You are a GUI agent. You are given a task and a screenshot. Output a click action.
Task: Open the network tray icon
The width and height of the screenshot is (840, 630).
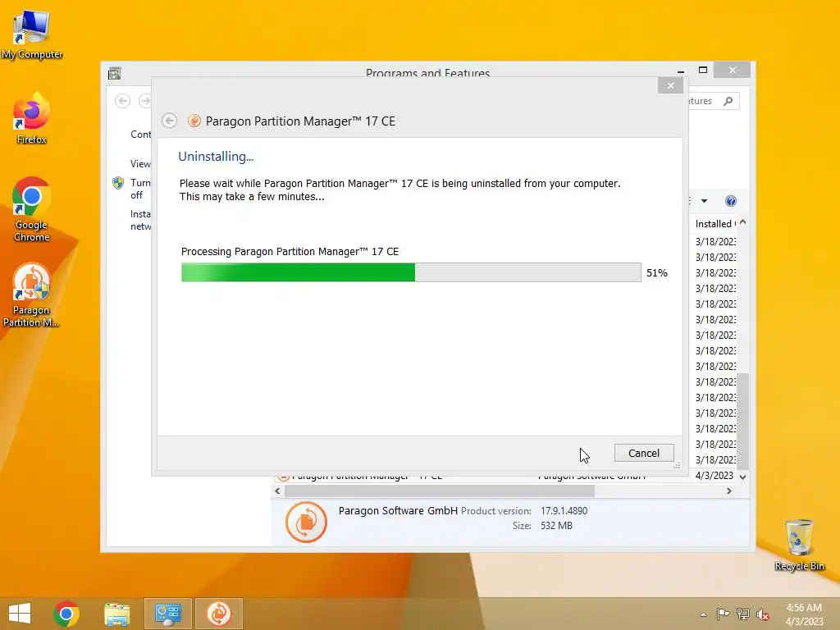(743, 614)
